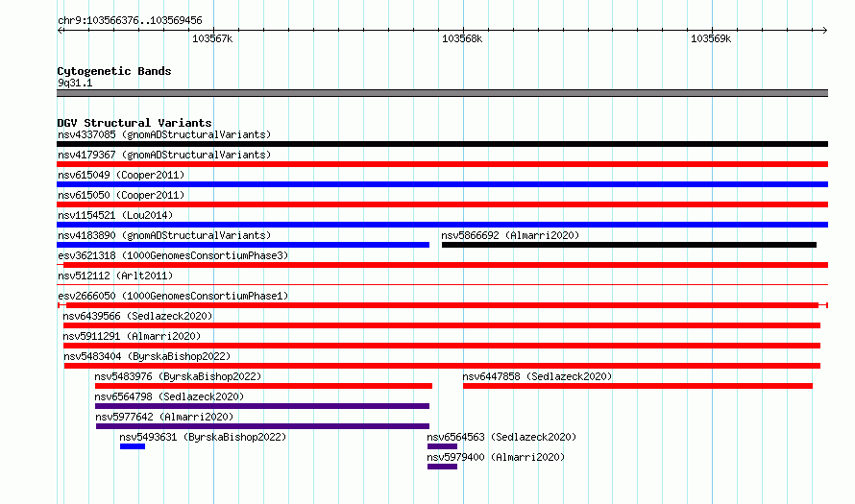Click the DGV Structural Variants track title

(134, 123)
